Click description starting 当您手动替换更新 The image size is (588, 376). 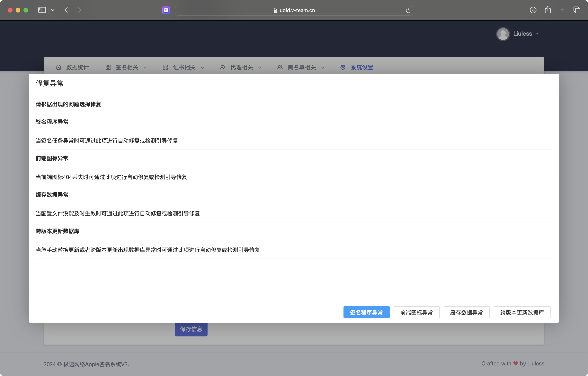148,250
